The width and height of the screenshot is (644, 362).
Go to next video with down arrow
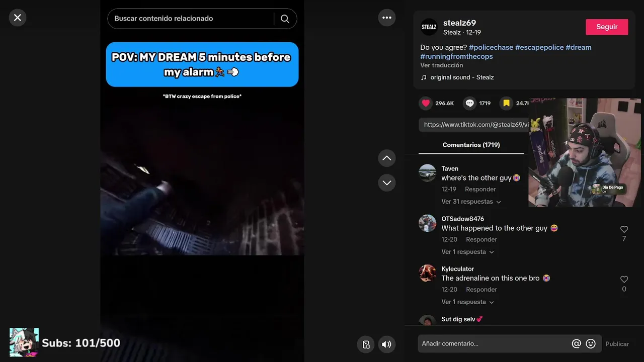coord(387,183)
